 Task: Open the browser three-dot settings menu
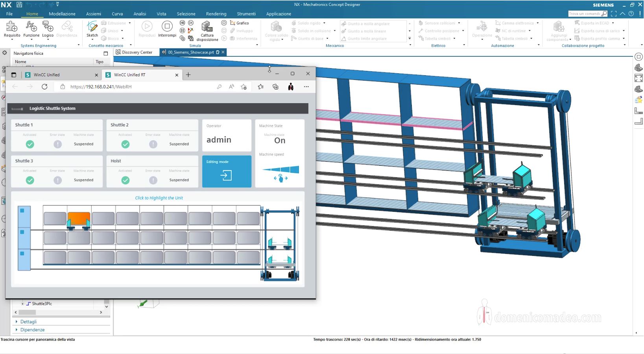(306, 87)
